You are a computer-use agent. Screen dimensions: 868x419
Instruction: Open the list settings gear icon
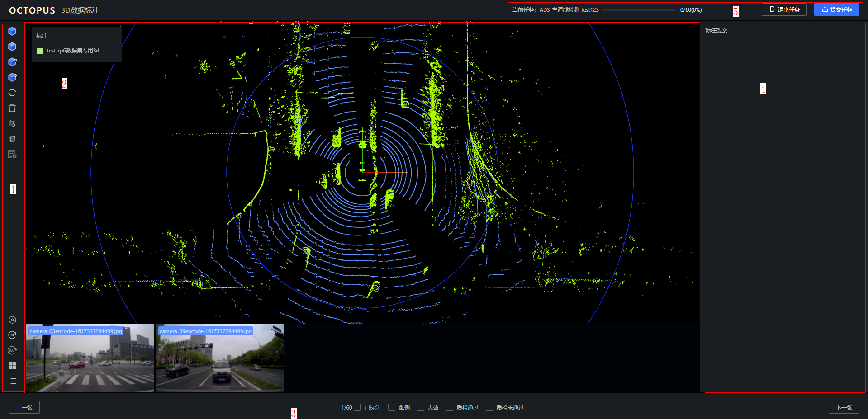point(12,154)
